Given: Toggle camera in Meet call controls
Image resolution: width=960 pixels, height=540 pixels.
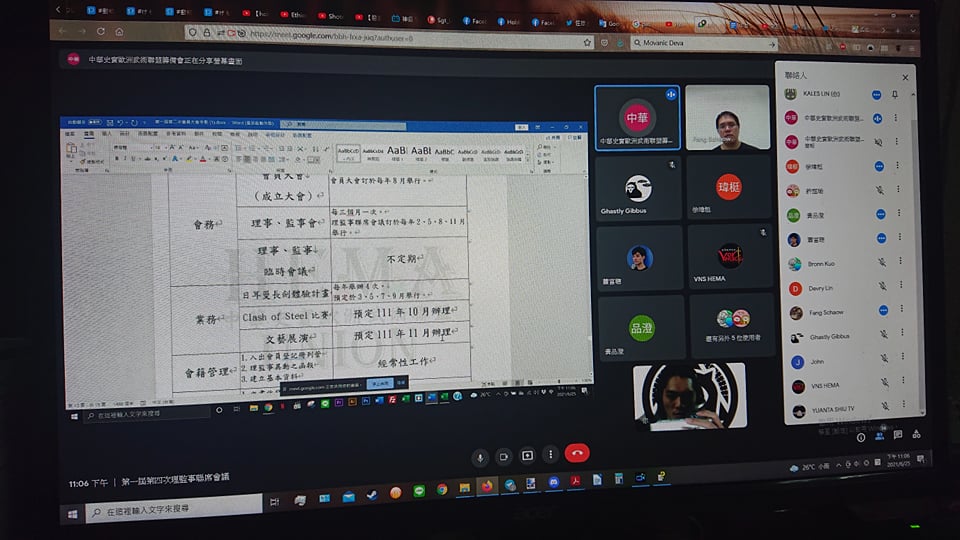Looking at the screenshot, I should pyautogui.click(x=504, y=456).
